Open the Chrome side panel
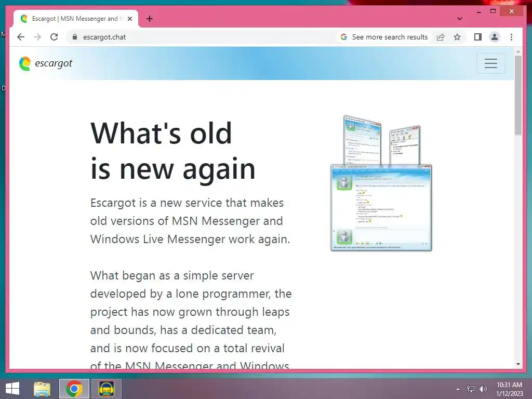 point(478,37)
